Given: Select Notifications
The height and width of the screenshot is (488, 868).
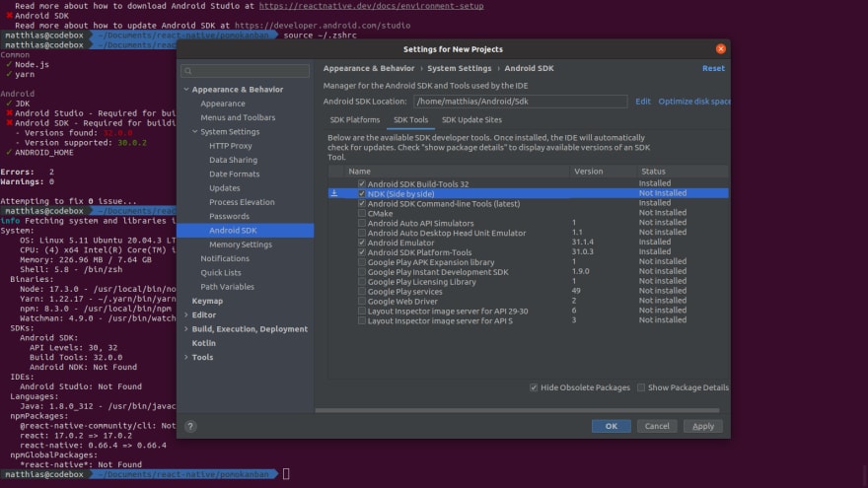Looking at the screenshot, I should coord(225,258).
